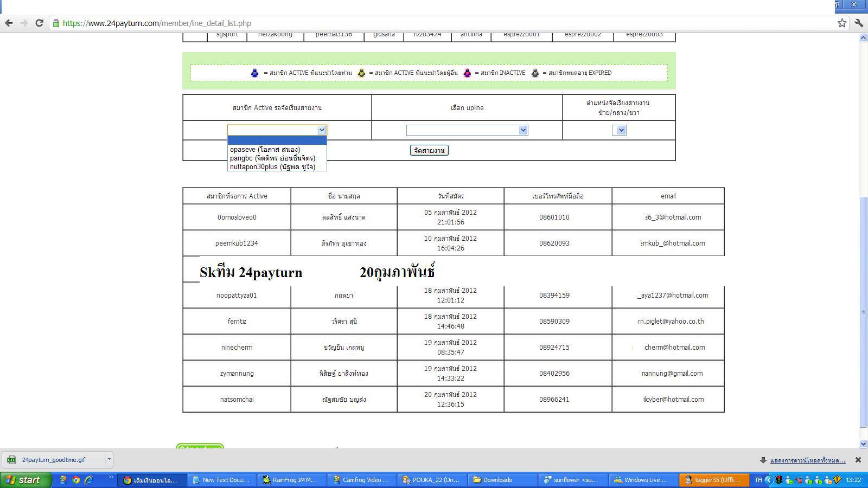868x488 pixels.
Task: Click member cell ferntiz
Action: 237,321
